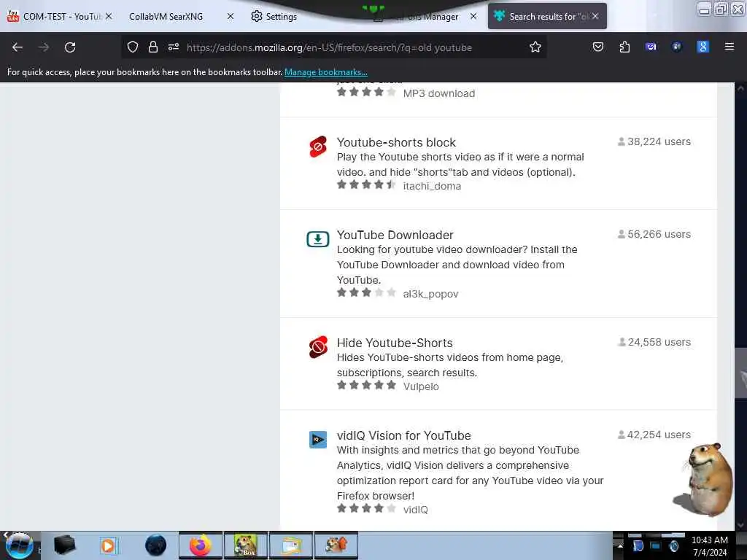Save page to Pocket icon

coord(598,47)
